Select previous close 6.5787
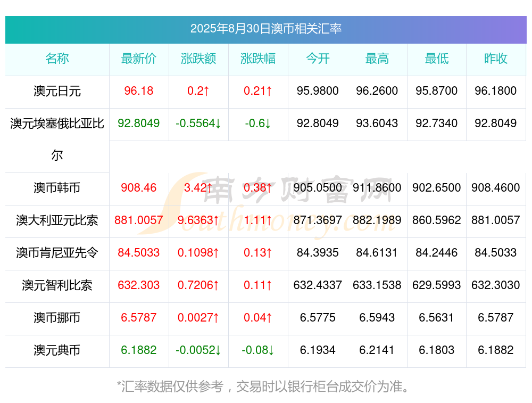Image resolution: width=532 pixels, height=403 pixels. click(x=496, y=317)
